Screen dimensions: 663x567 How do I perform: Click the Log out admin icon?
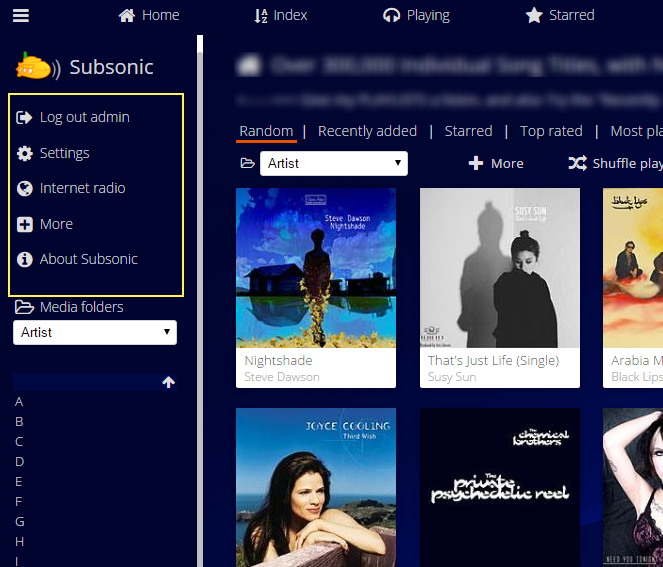click(x=25, y=118)
